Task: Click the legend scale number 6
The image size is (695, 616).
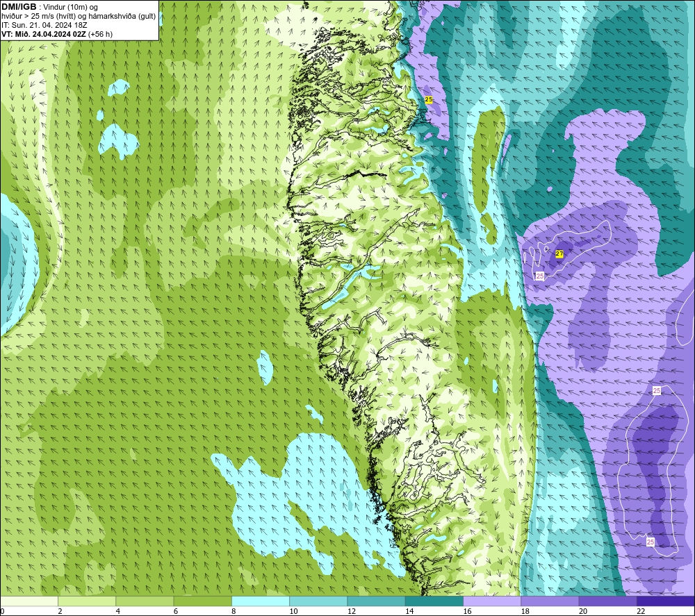Action: pyautogui.click(x=176, y=611)
